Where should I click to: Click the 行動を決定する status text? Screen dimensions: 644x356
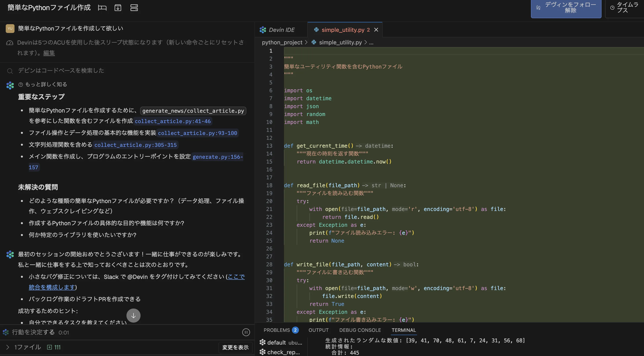(33, 332)
